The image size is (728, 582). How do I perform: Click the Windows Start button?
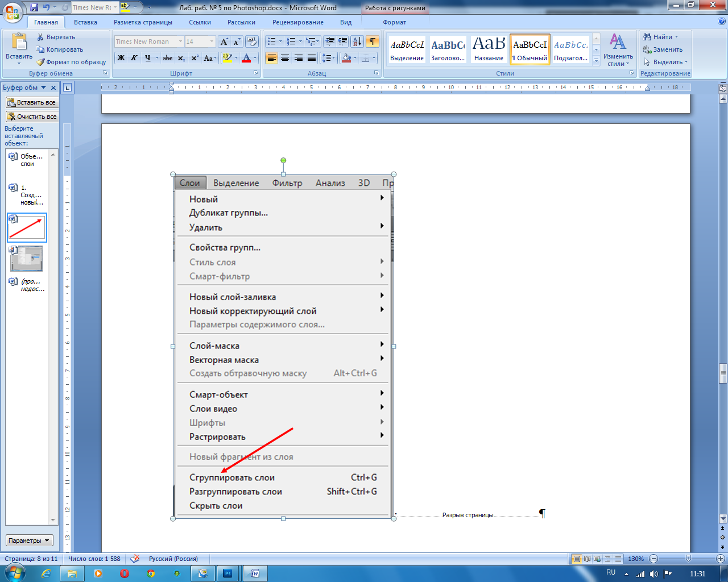[x=14, y=573]
